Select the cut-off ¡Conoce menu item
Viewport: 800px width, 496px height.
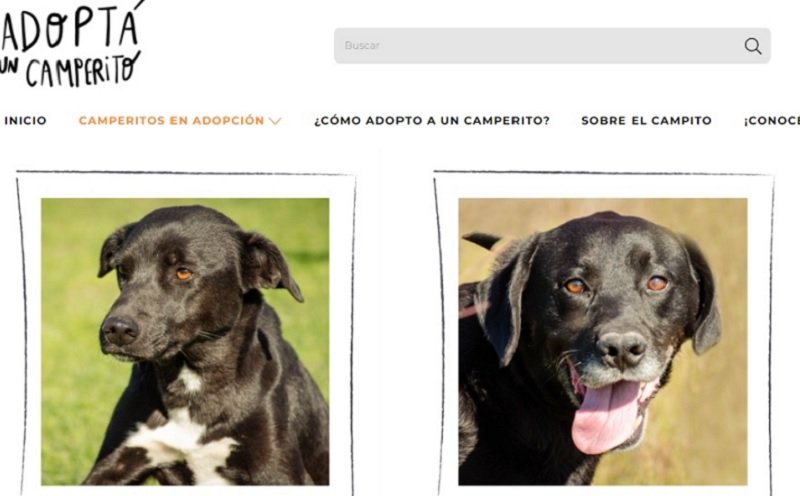click(772, 120)
